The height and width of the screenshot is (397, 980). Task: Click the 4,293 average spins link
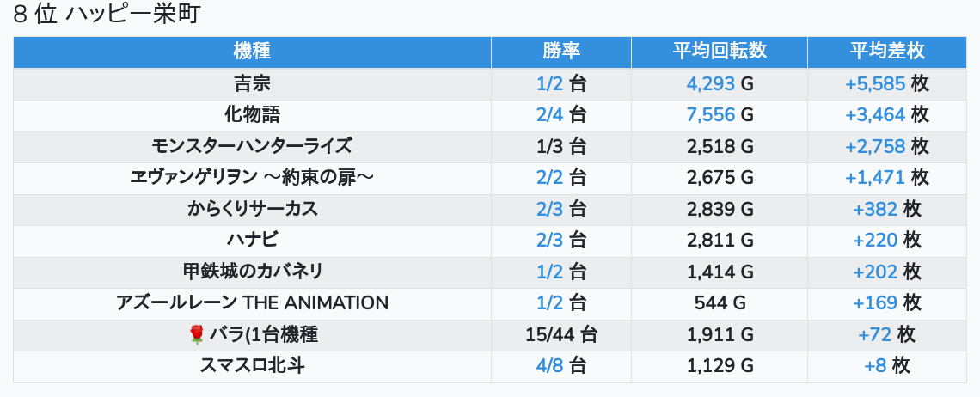point(711,83)
